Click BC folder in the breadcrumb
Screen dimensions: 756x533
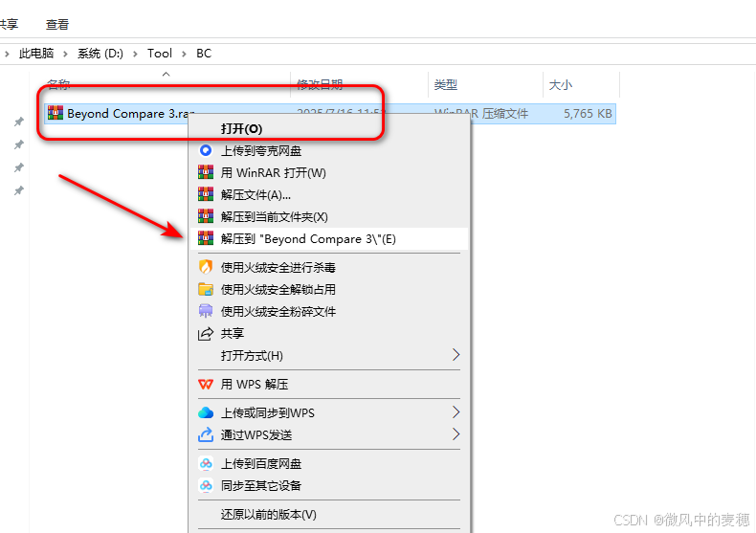pos(204,54)
